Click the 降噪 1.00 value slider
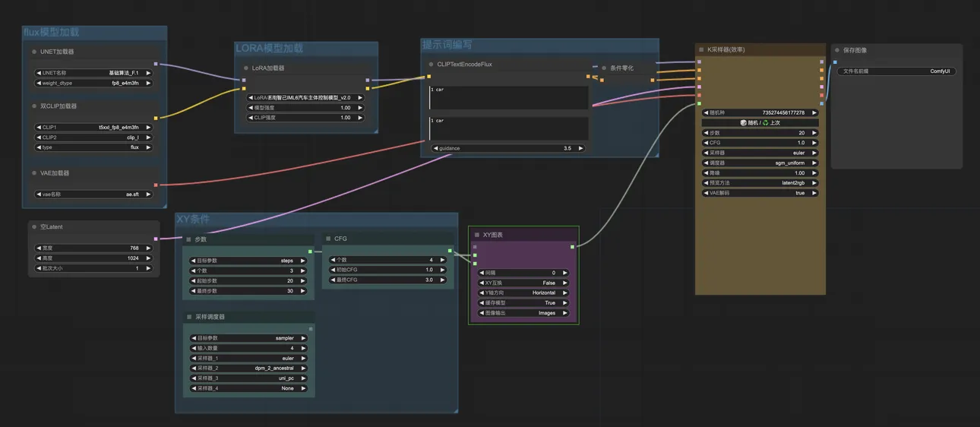980x427 pixels. tap(760, 173)
